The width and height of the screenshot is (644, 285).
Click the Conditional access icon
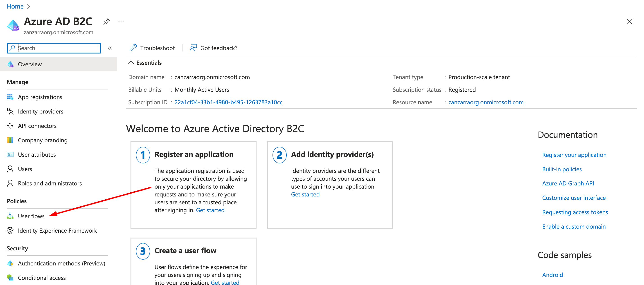10,277
